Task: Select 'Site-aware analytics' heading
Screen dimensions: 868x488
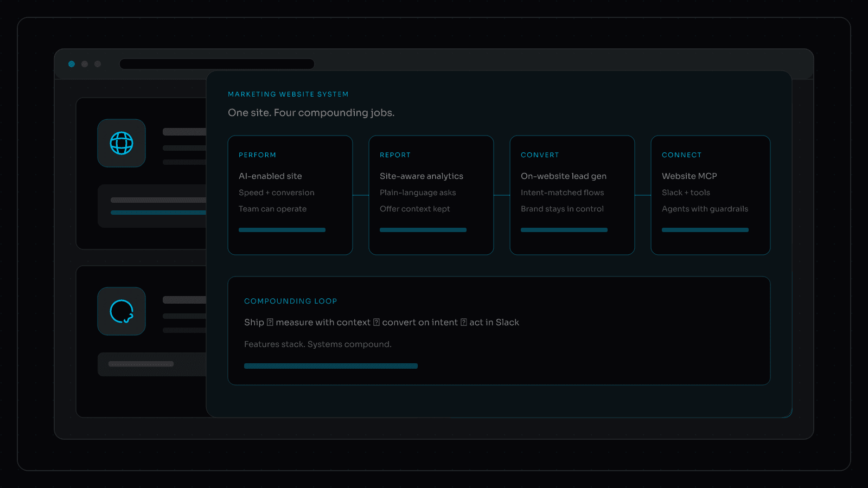Action: [422, 176]
